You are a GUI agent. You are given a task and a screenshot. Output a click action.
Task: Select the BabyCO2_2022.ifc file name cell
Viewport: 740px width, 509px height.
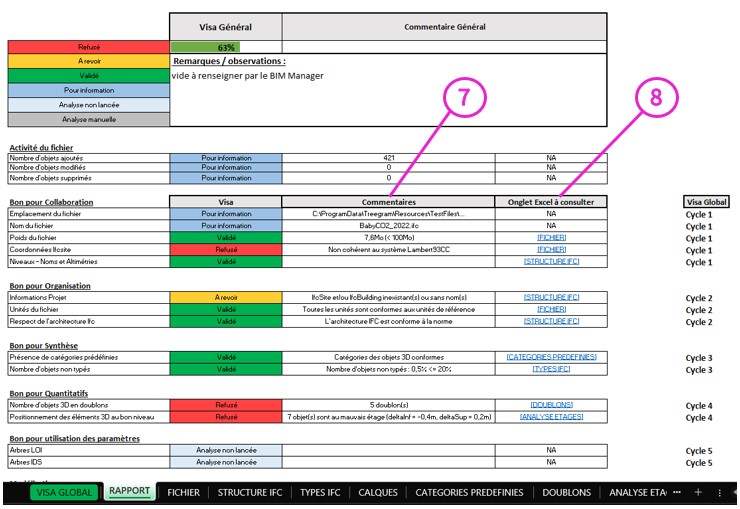tap(389, 225)
